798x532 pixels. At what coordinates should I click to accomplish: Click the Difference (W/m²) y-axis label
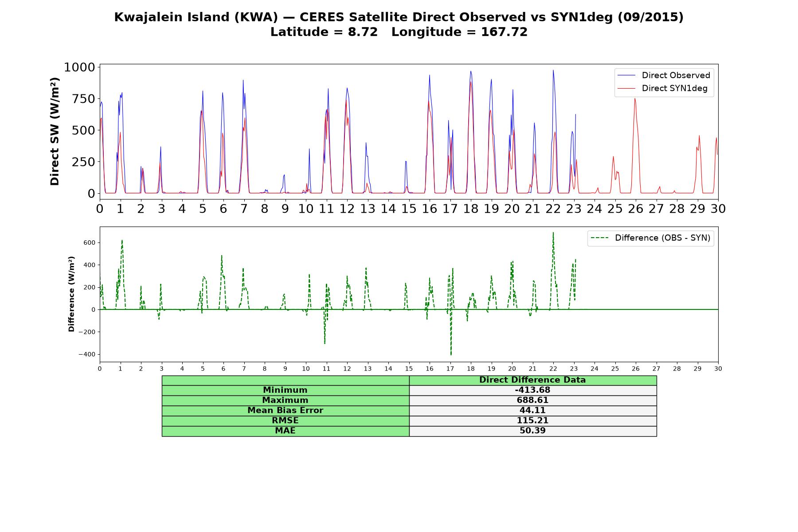click(71, 294)
